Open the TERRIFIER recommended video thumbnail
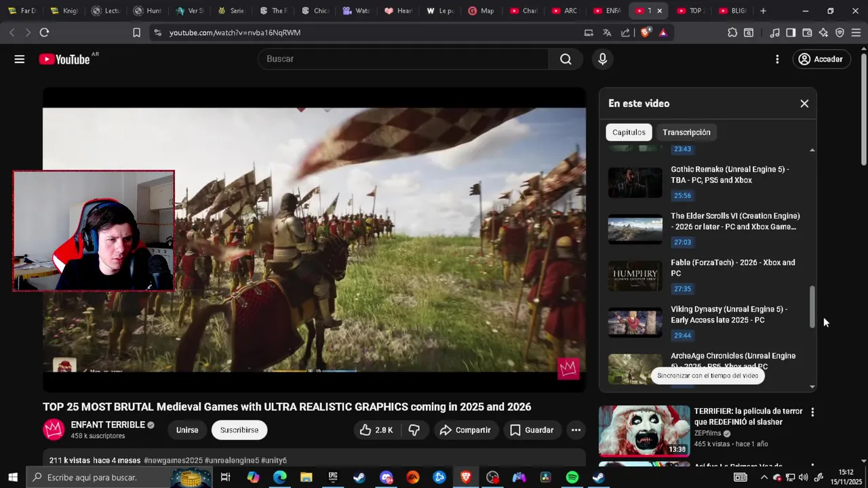This screenshot has height=488, width=868. (644, 430)
